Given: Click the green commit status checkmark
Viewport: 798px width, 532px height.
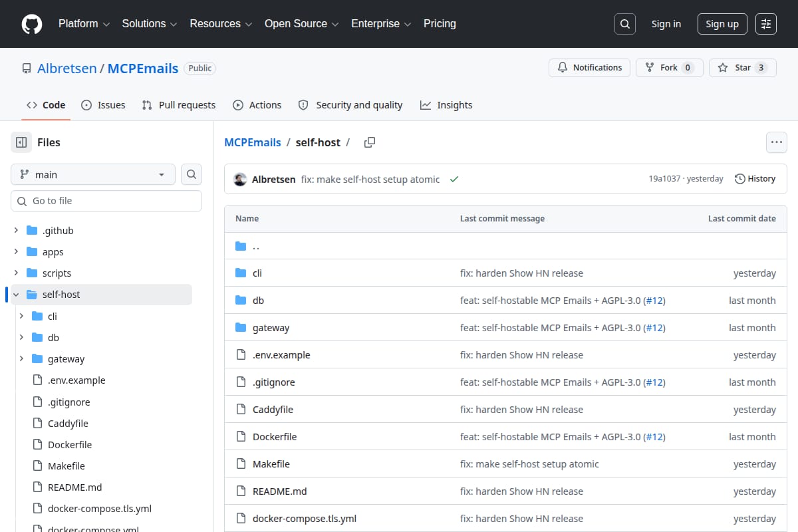Looking at the screenshot, I should tap(454, 180).
